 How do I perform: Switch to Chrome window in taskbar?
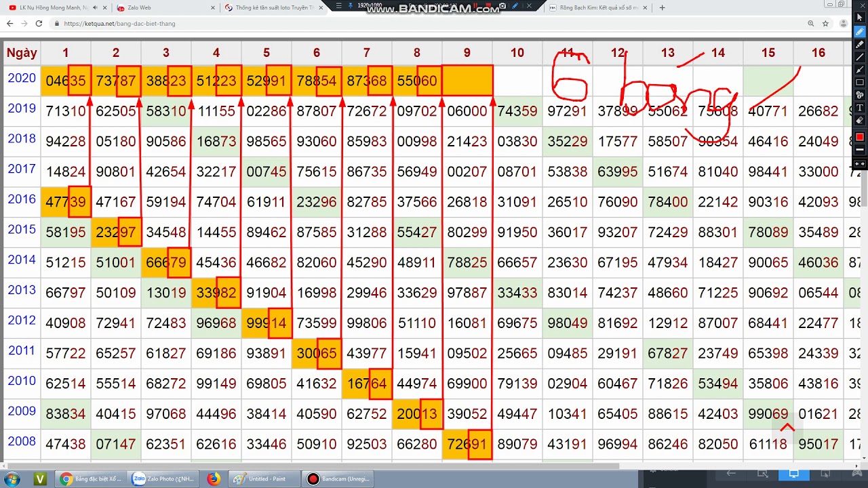(92, 479)
